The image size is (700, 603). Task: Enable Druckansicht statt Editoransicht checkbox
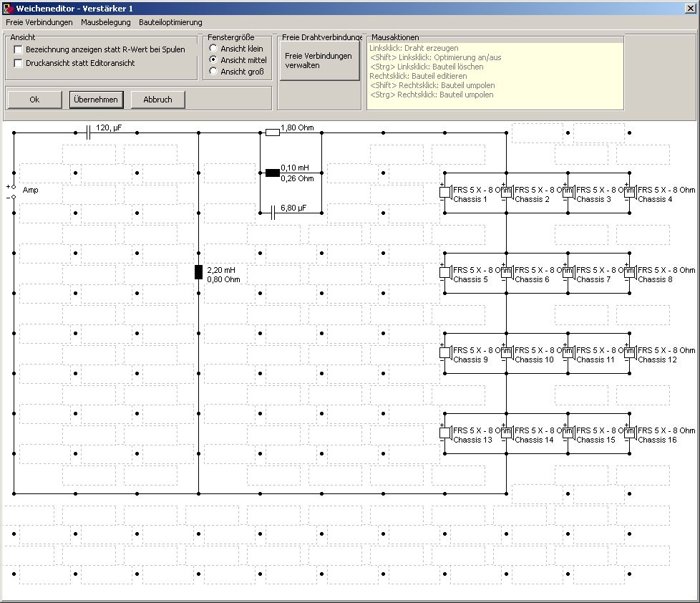coord(19,64)
